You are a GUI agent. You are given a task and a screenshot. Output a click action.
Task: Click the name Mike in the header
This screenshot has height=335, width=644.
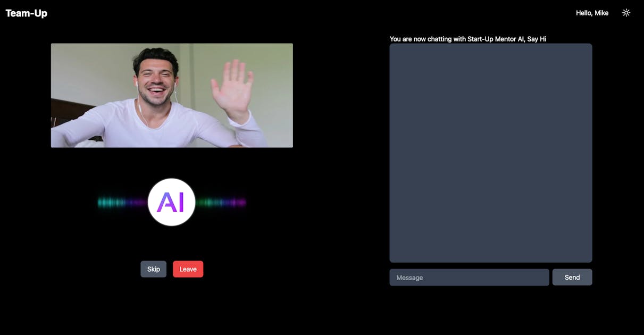tap(601, 13)
